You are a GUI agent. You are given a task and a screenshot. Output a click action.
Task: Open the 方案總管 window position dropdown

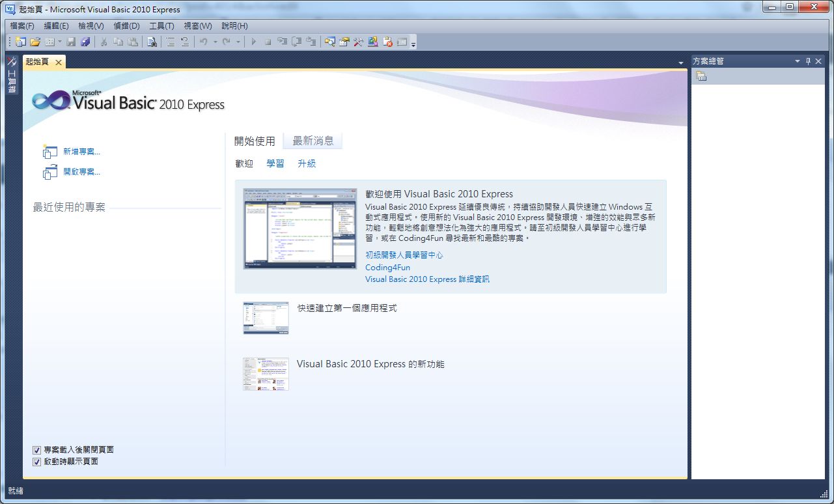point(798,61)
